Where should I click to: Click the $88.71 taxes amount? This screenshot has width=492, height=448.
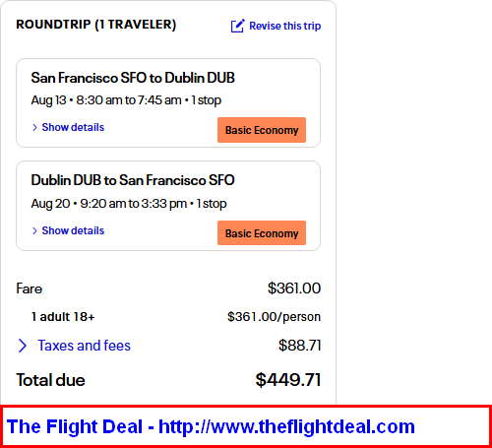point(299,346)
